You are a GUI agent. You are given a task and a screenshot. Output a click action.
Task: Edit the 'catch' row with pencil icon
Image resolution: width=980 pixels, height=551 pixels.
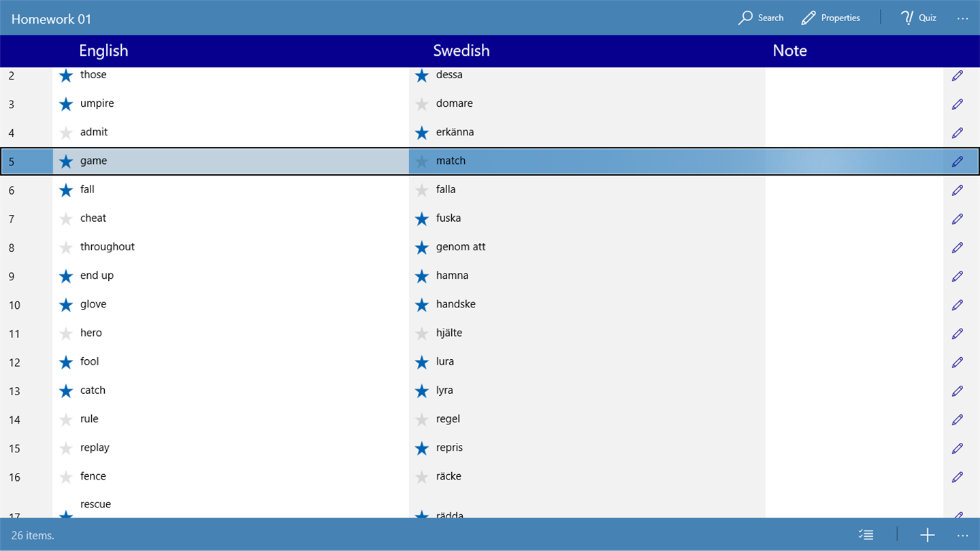click(958, 390)
